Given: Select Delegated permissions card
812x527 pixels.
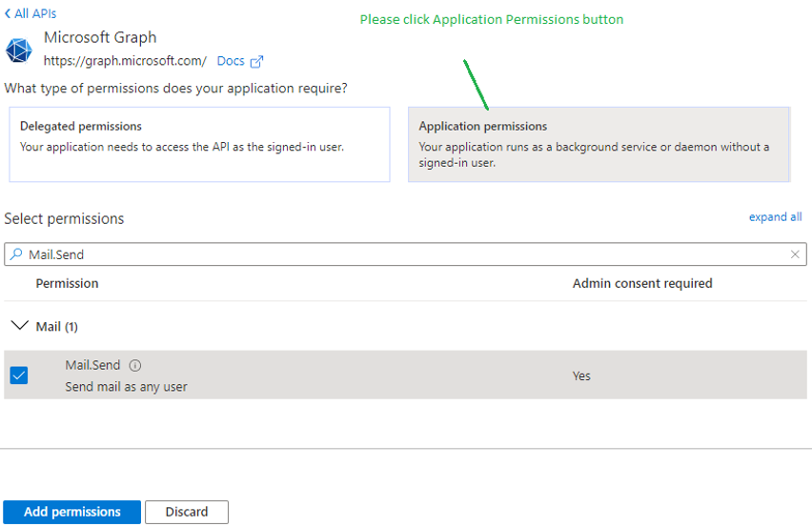Looking at the screenshot, I should click(x=199, y=145).
